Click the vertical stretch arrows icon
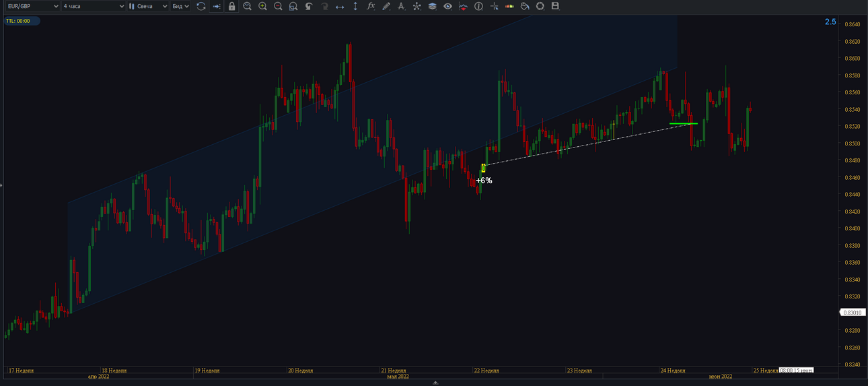 (355, 6)
